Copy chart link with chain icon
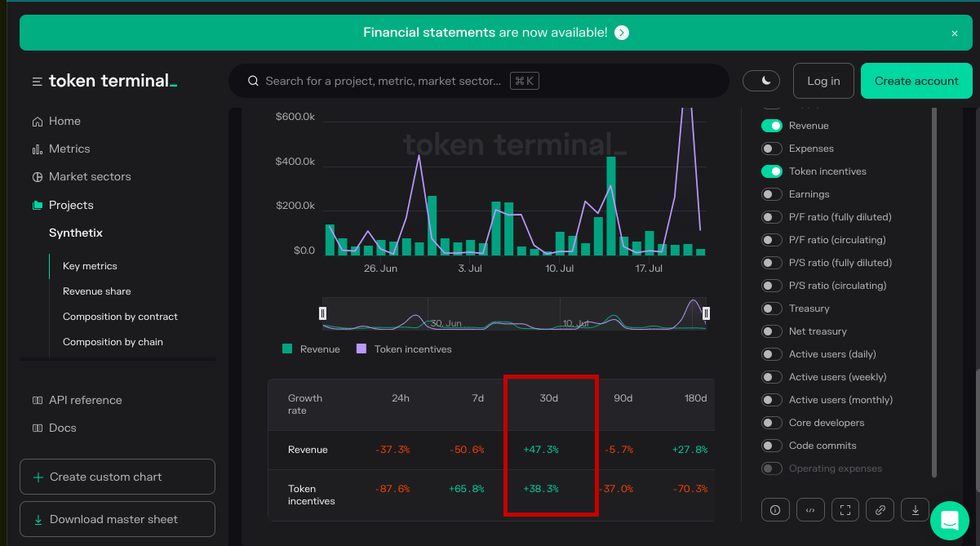Image resolution: width=980 pixels, height=546 pixels. 880,510
